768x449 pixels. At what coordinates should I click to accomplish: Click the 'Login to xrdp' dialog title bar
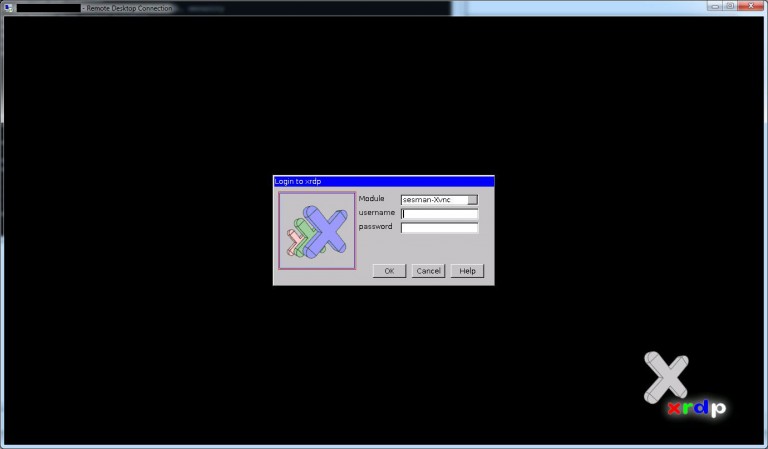384,181
